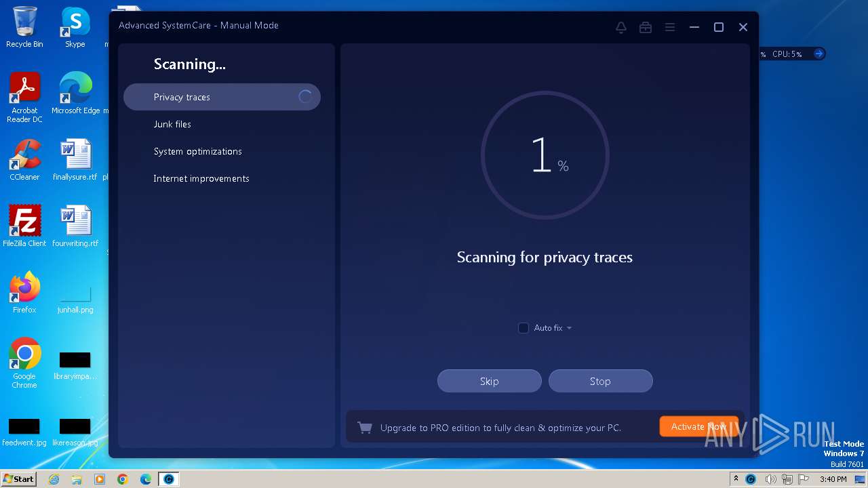Select likereason.jpg desktop file
The height and width of the screenshot is (488, 868).
[x=75, y=432]
